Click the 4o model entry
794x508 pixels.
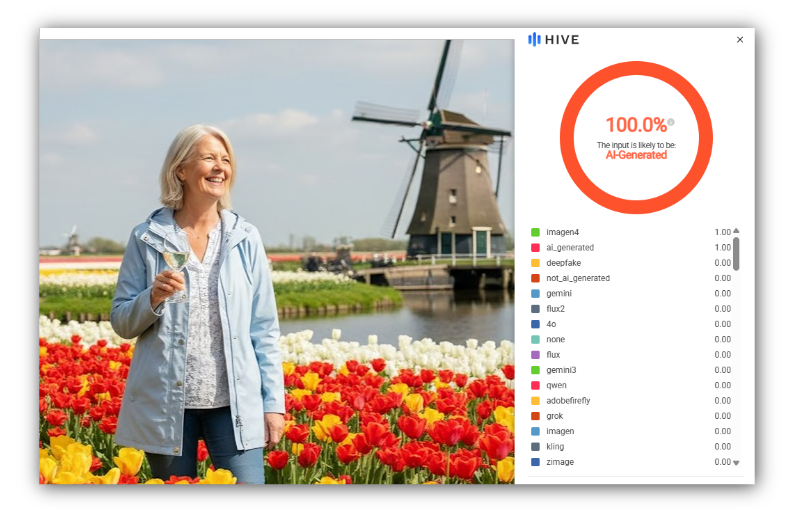click(551, 324)
